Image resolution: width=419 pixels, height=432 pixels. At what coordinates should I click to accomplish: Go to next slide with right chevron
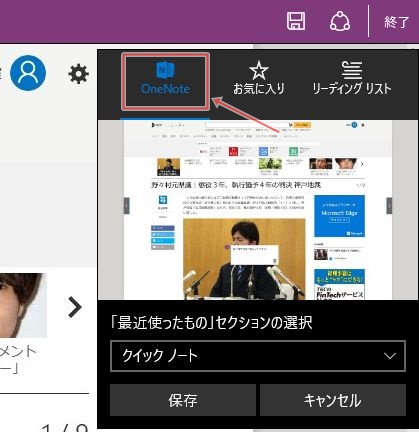pos(75,307)
